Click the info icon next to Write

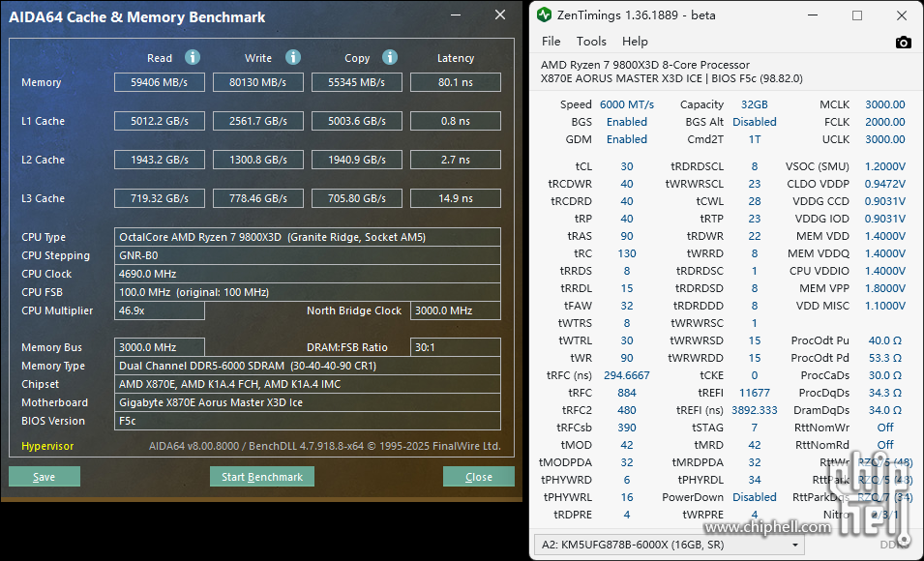click(x=293, y=58)
